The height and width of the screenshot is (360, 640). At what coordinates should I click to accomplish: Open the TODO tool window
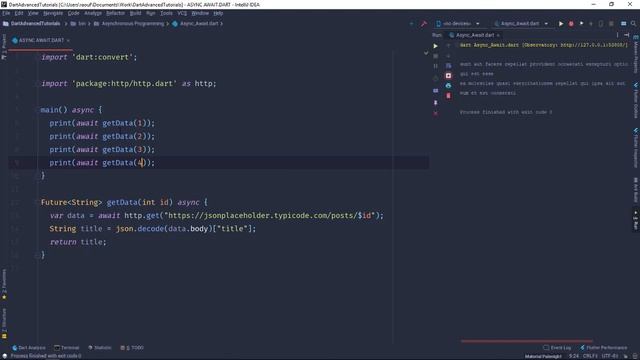point(132,348)
